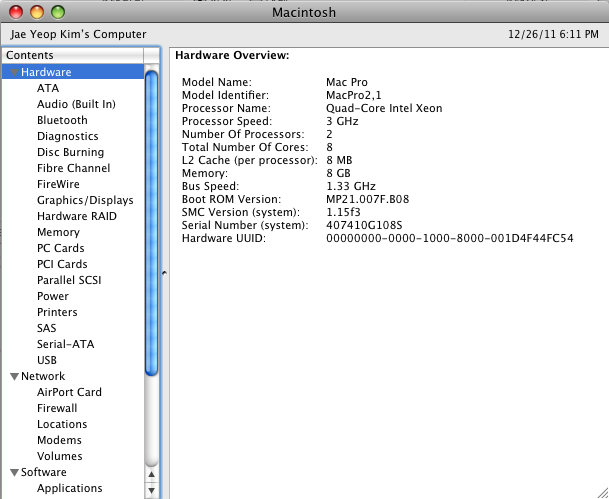Viewport: 609px width, 499px height.
Task: Collapse the Hardware disclosure triangle
Action: tap(14, 73)
